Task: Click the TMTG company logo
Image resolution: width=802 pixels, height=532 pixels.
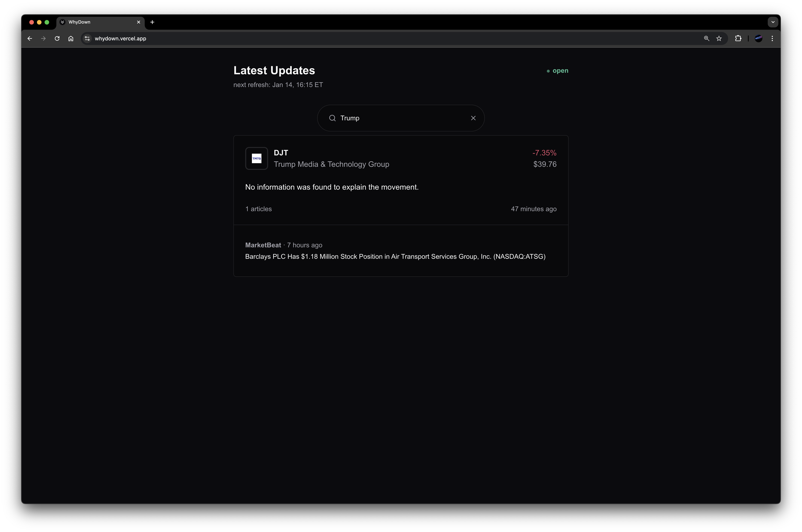Action: 256,158
